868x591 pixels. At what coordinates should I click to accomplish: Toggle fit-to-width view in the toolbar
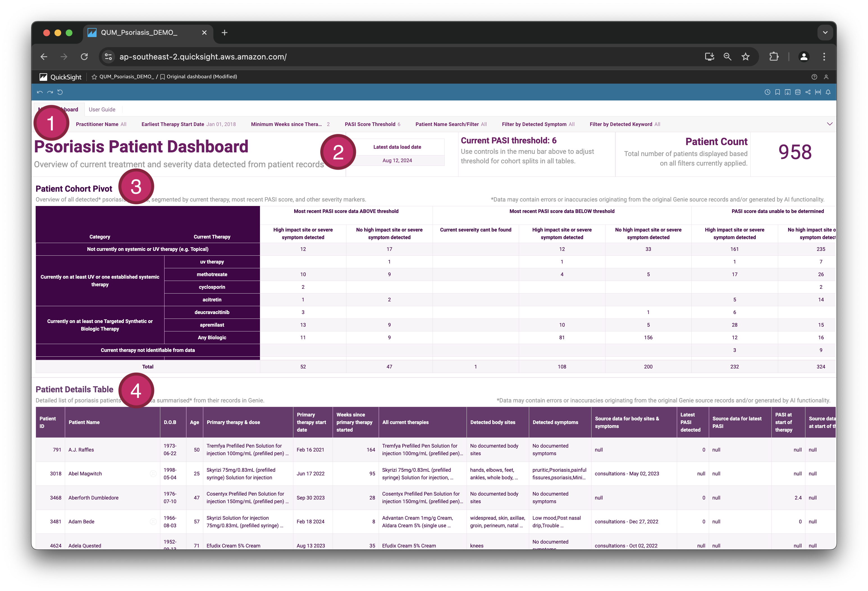(x=818, y=92)
